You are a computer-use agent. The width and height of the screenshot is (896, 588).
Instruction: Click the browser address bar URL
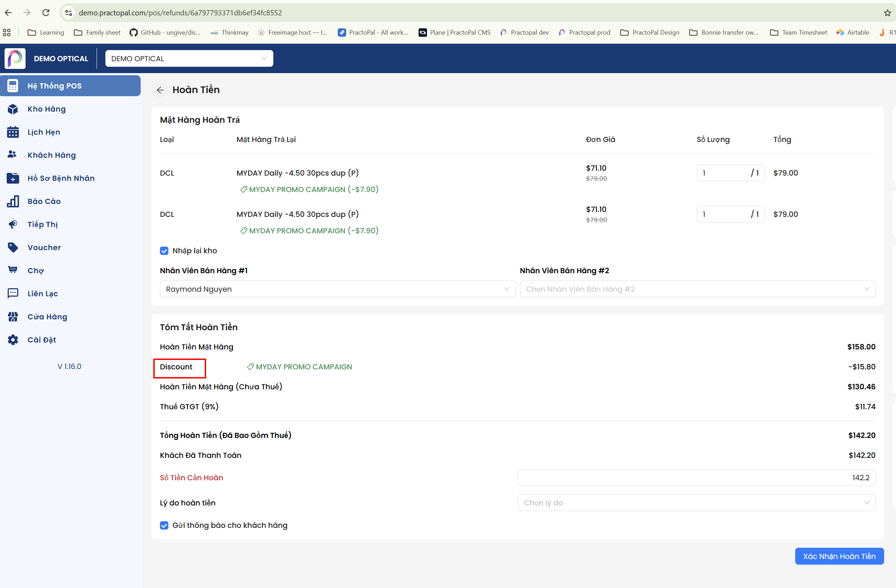point(180,13)
